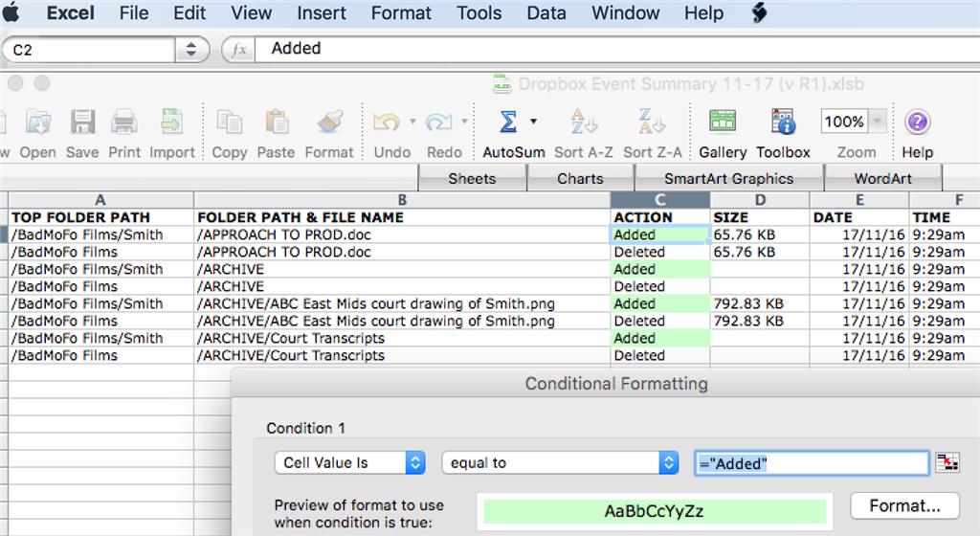Click the Undo arrow icon
Viewport: 980px width, 536px height.
click(387, 123)
